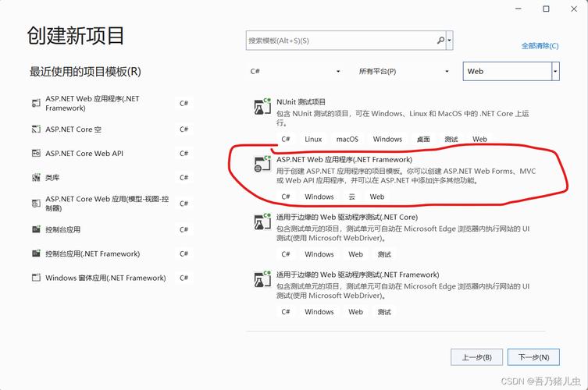Viewport: 588px width, 390px height.
Task: Choose recent 类库 template
Action: (x=112, y=178)
